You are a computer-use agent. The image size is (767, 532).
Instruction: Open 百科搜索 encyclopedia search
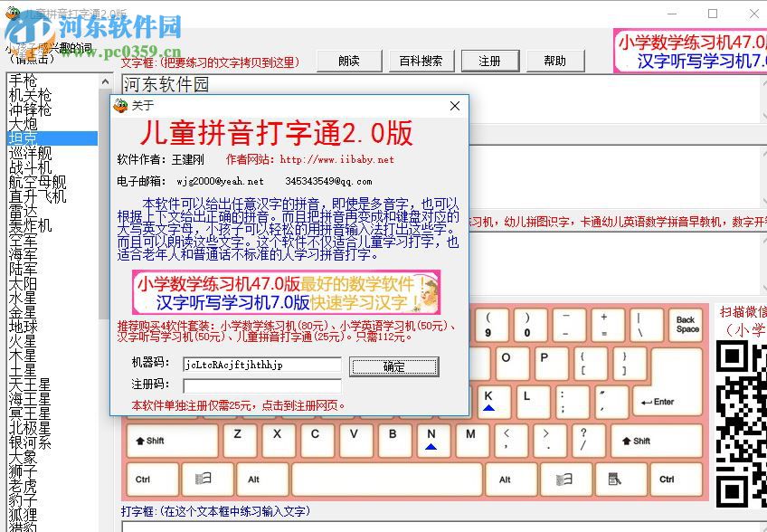(420, 62)
